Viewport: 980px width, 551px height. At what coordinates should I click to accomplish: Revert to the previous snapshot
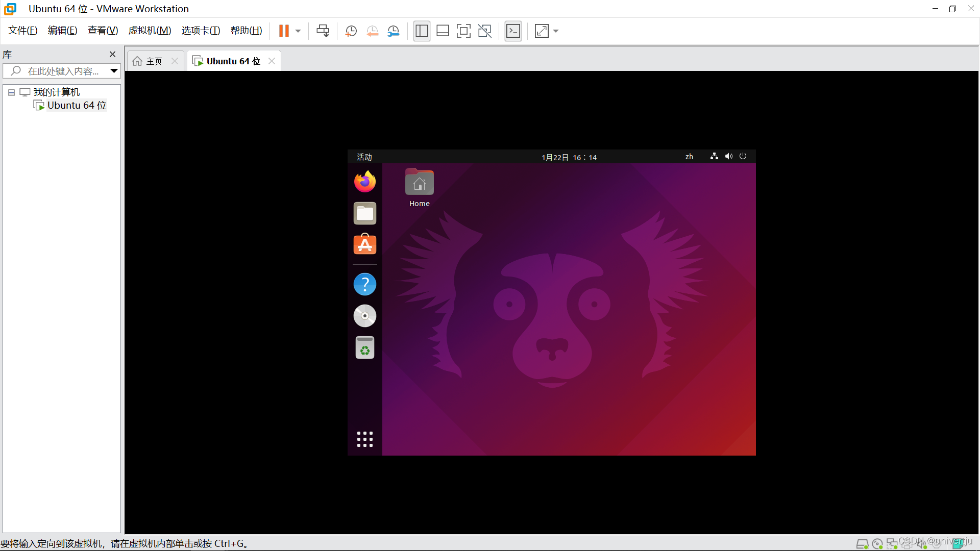372,31
